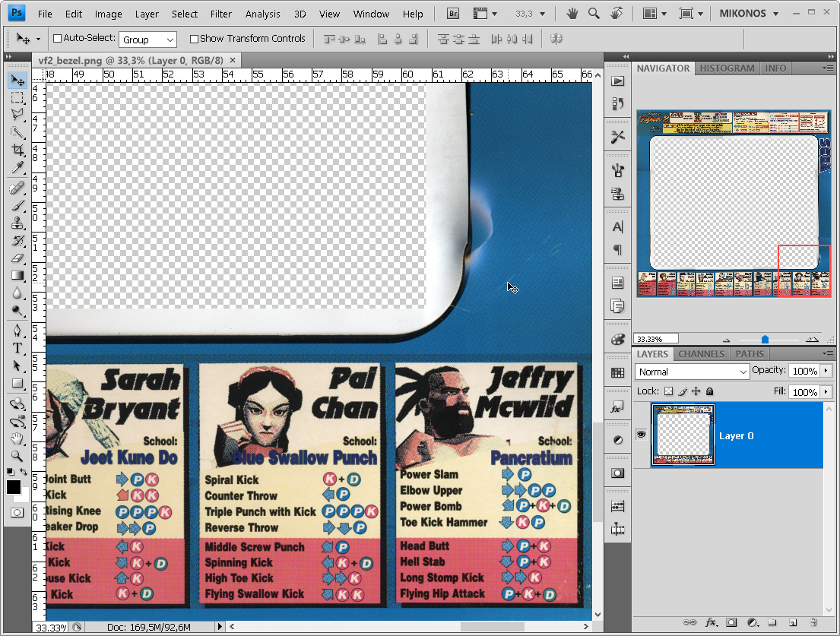This screenshot has height=636, width=840.
Task: Select the Eyedropper tool
Action: click(x=17, y=168)
